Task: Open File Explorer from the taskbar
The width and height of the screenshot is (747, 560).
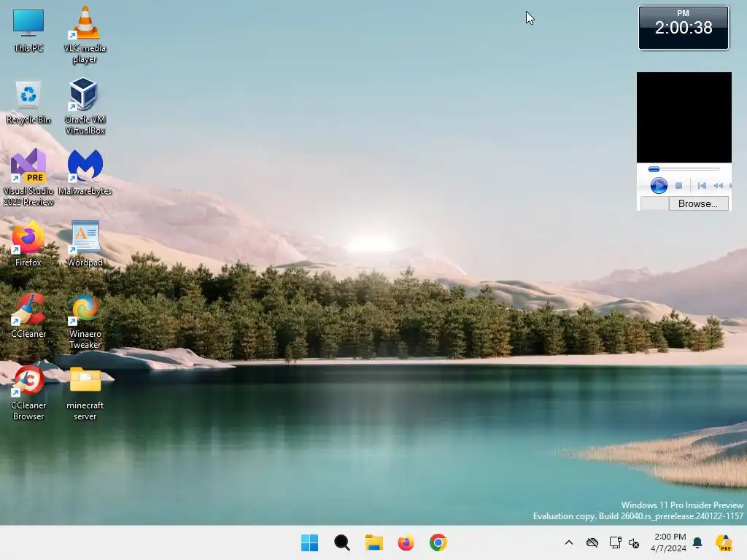Action: point(374,542)
